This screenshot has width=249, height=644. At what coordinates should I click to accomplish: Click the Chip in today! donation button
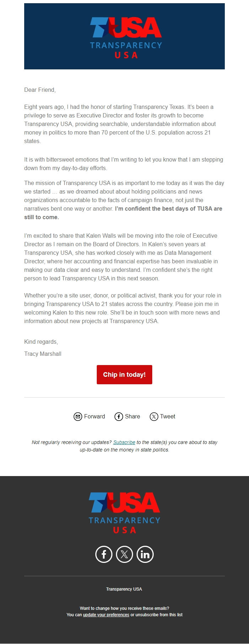coord(124,374)
